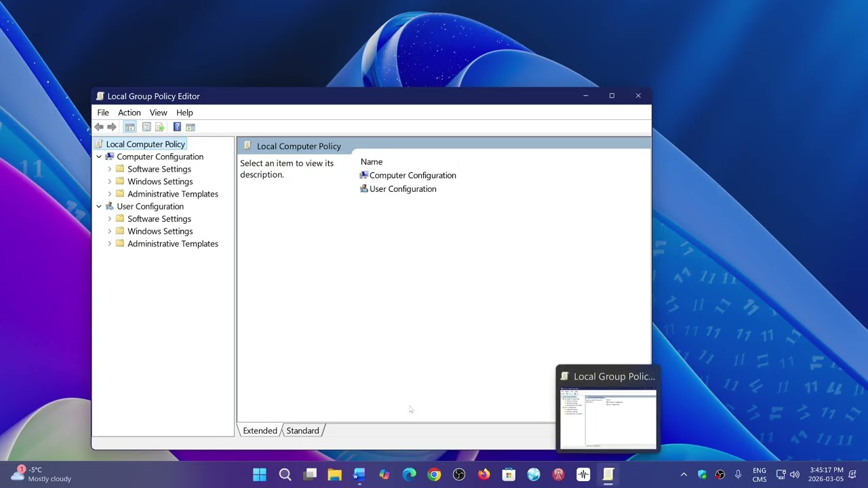The width and height of the screenshot is (868, 488).
Task: Expand Administrative Templates under Computer Configuration
Action: pos(110,194)
